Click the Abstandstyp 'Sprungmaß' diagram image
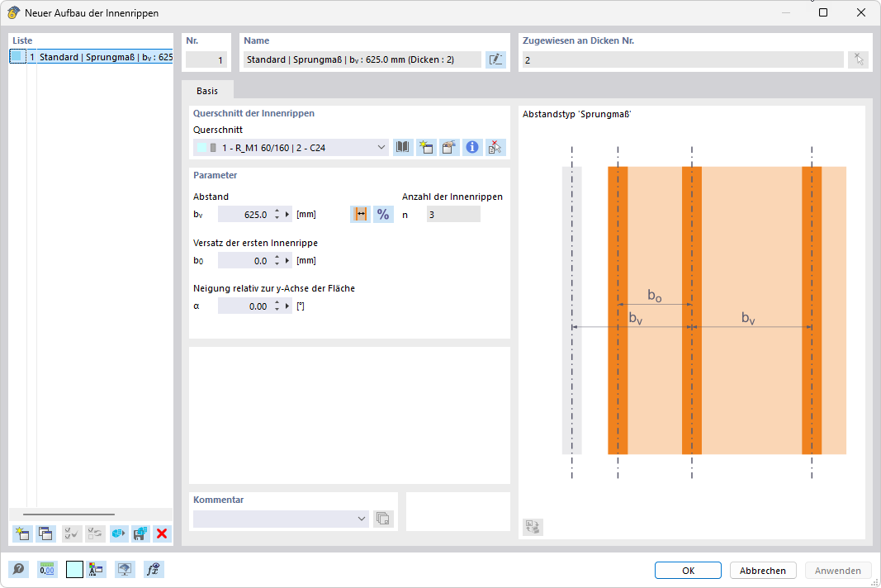The image size is (881, 588). [x=704, y=312]
